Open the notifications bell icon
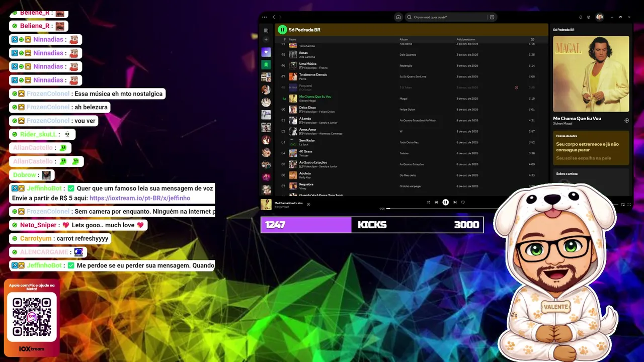644x362 pixels. [x=581, y=17]
